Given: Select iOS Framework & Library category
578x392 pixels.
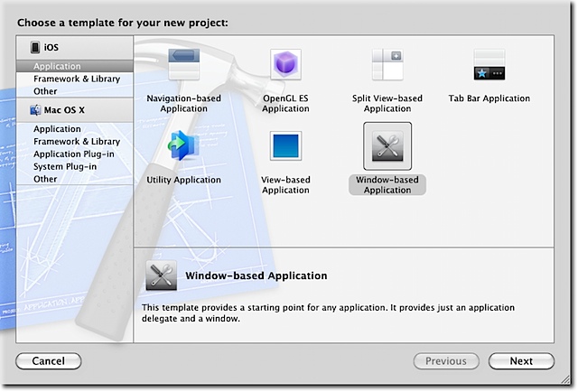Looking at the screenshot, I should (x=77, y=79).
